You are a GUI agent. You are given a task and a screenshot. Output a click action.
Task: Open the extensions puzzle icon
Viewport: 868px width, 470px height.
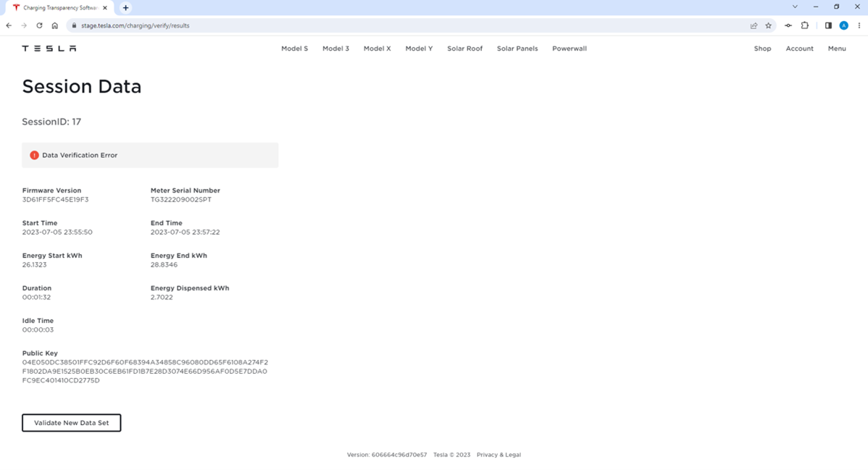pos(805,25)
